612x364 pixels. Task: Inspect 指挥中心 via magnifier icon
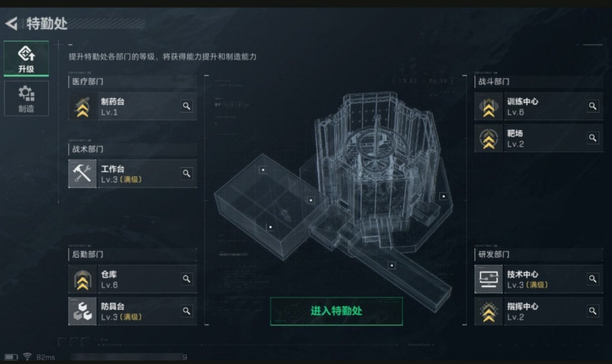click(593, 311)
